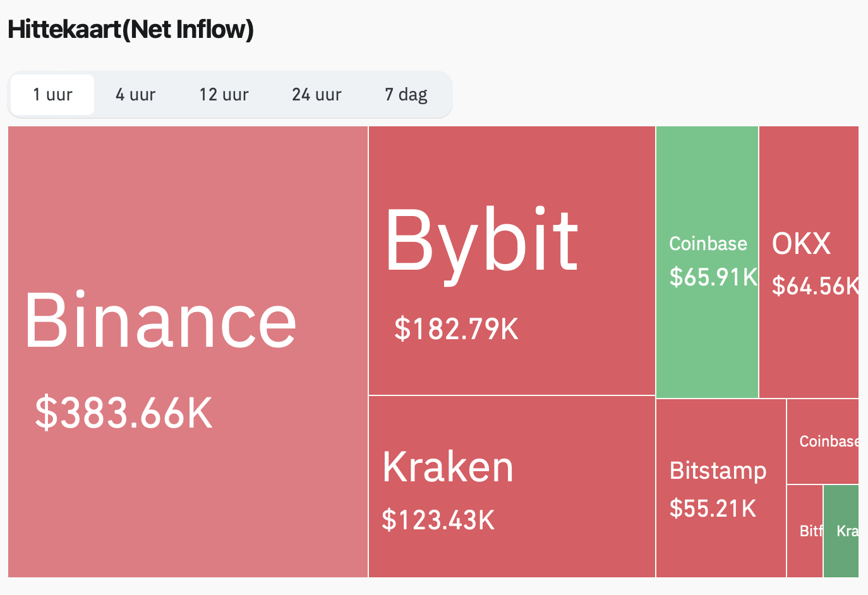Switch to the 12 uur timeframe tab
The height and width of the screenshot is (595, 868).
click(224, 94)
